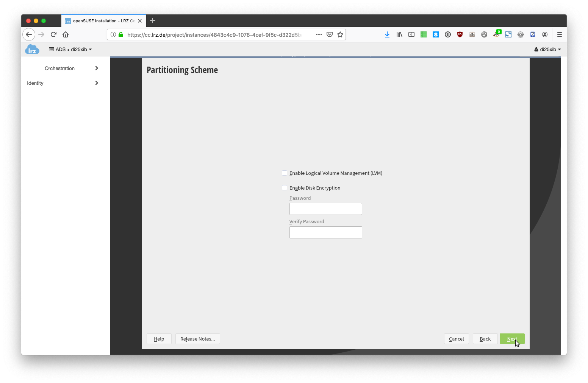The height and width of the screenshot is (383, 588).
Task: Open the di25xib user account dropdown
Action: 547,50
